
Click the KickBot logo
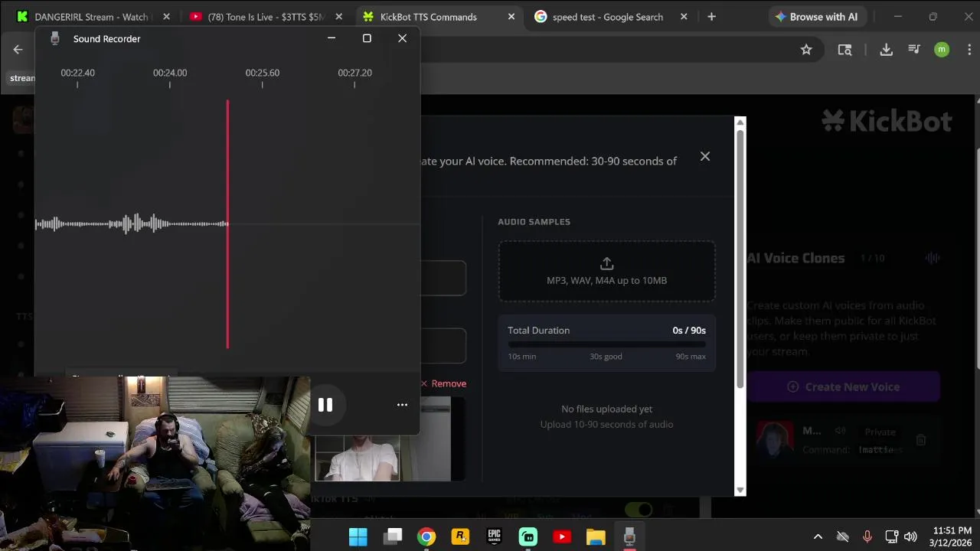[x=887, y=121]
